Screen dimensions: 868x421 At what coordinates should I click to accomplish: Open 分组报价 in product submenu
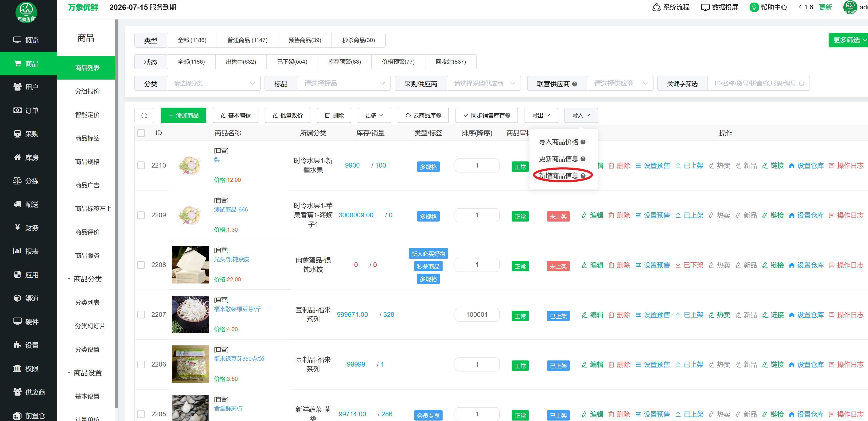point(87,92)
